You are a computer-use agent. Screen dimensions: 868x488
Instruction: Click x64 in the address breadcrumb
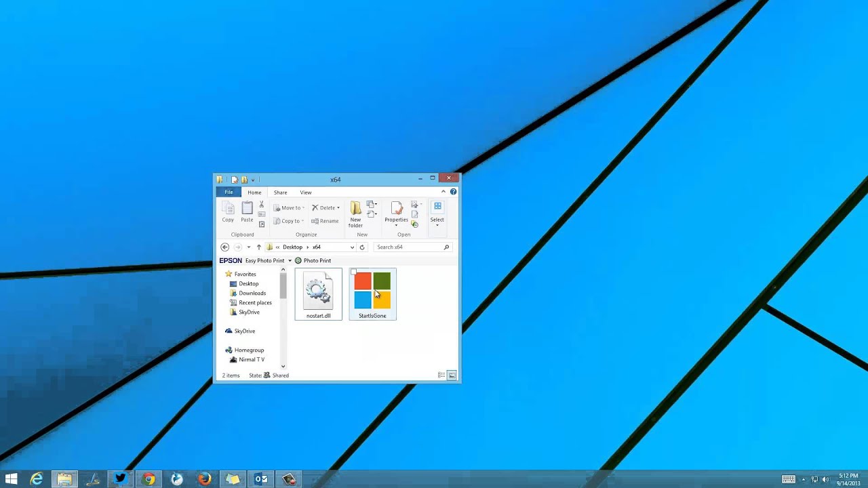317,247
